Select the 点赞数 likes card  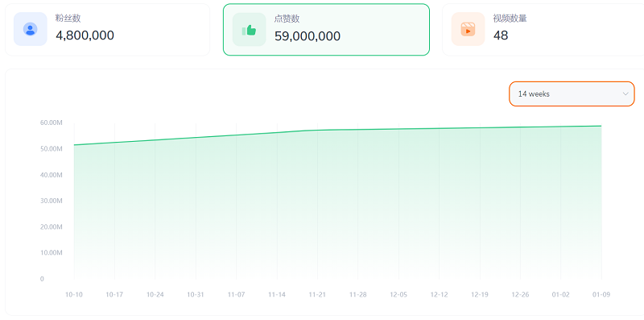[327, 30]
